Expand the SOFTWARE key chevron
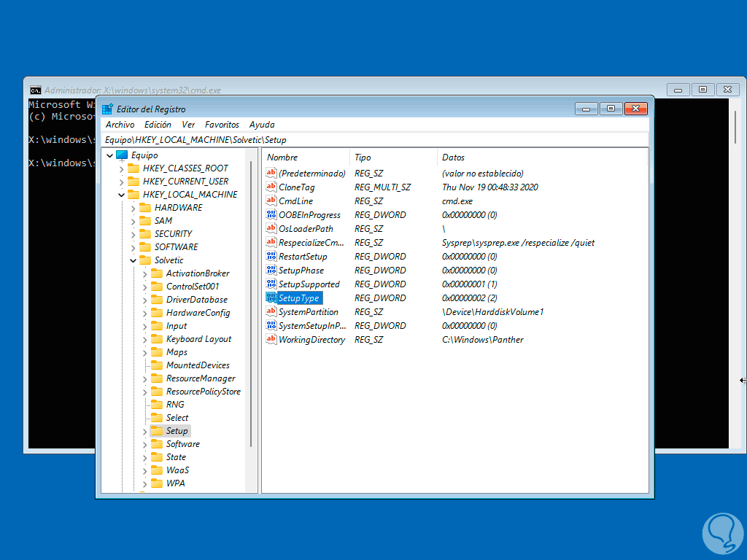Screen dimensions: 747x560 (x=133, y=248)
